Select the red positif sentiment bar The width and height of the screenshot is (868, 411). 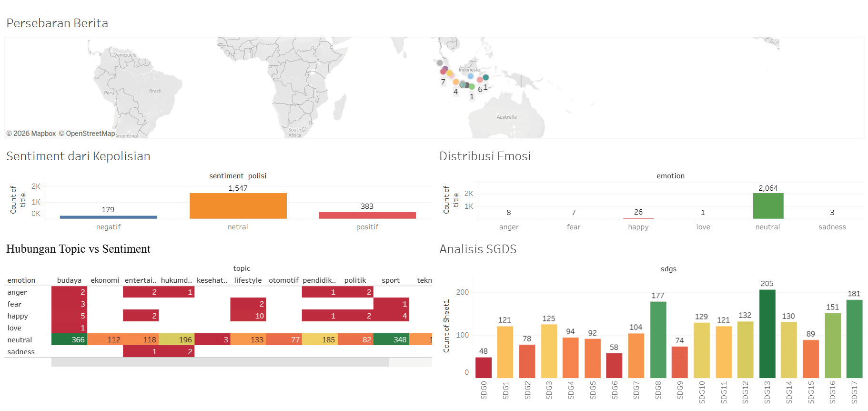pyautogui.click(x=367, y=216)
